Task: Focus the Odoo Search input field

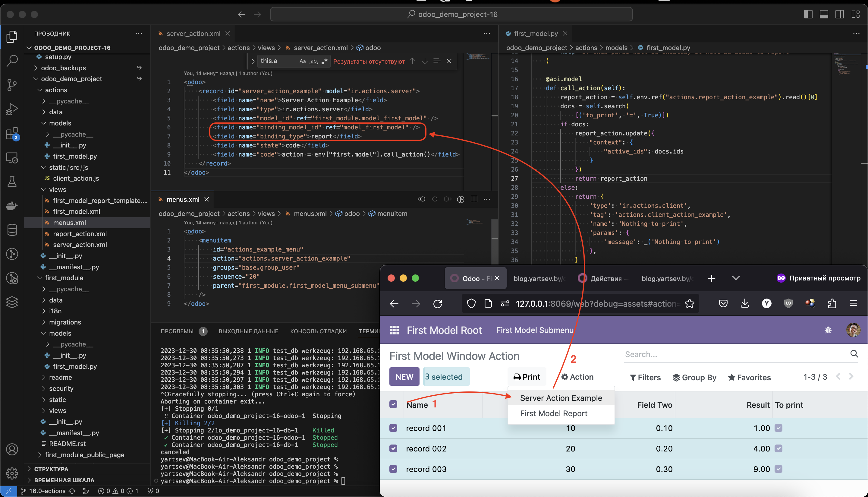Action: click(735, 354)
